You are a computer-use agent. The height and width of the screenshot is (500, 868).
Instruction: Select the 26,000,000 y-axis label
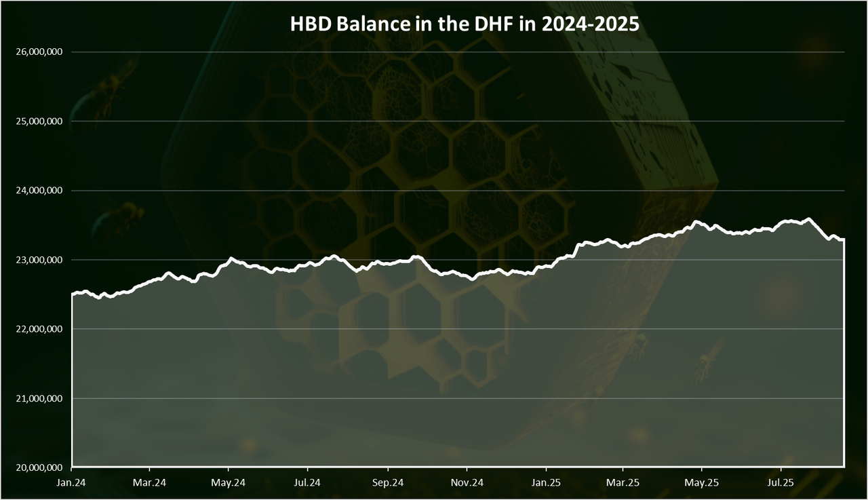pos(38,52)
